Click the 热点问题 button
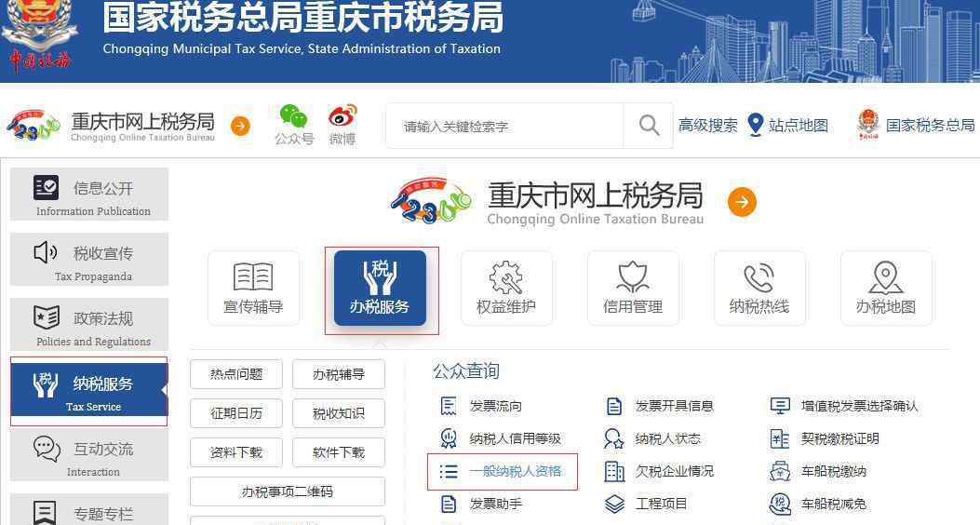The image size is (980, 525). 236,374
